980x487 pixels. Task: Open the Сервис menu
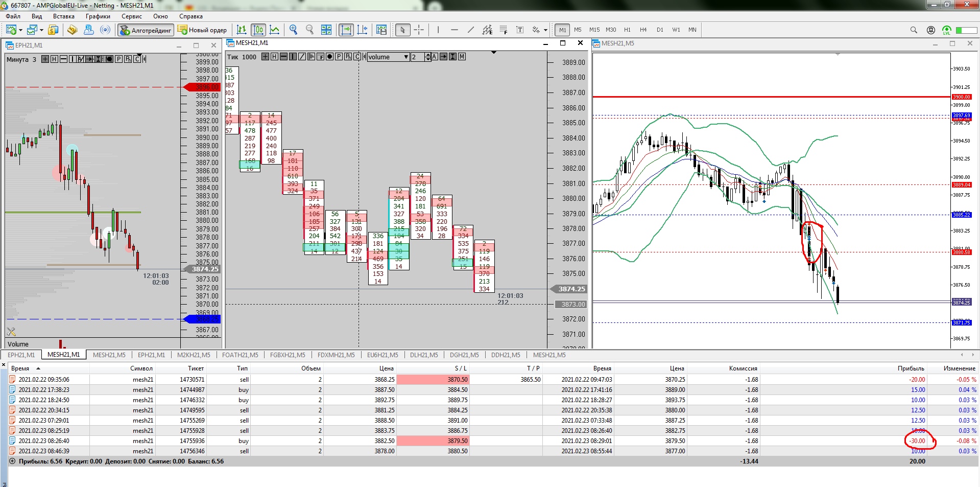coord(132,16)
